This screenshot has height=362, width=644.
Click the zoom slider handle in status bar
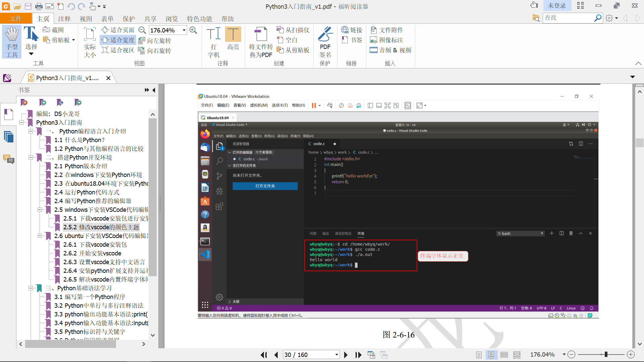coord(606,355)
